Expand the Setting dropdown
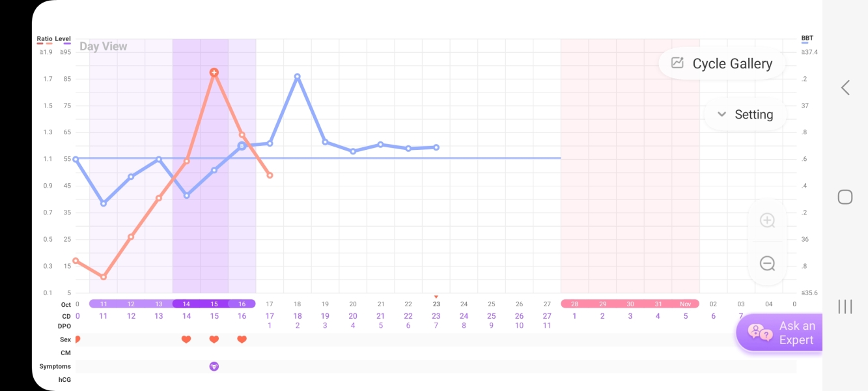Viewport: 868px width, 391px height. tap(746, 115)
